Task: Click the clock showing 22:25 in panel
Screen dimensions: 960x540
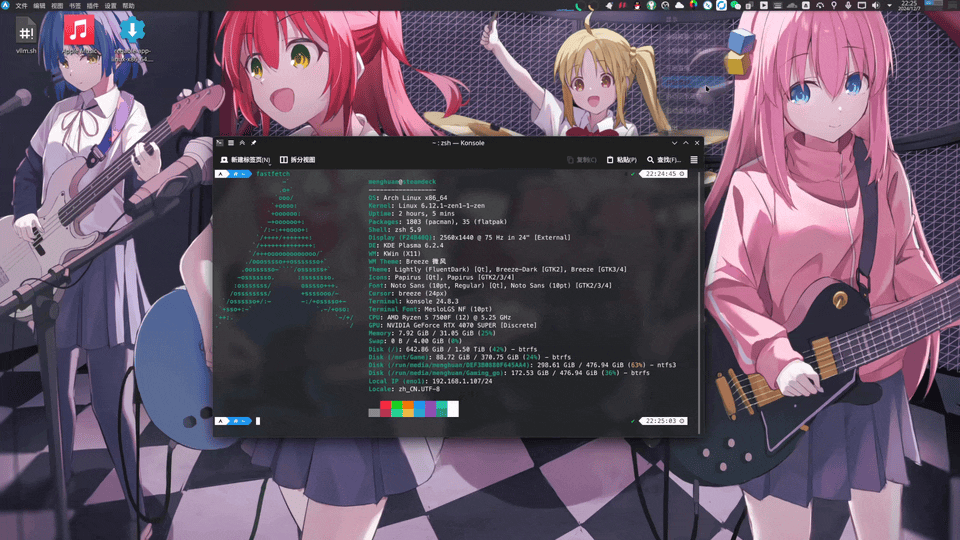Action: [909, 5]
